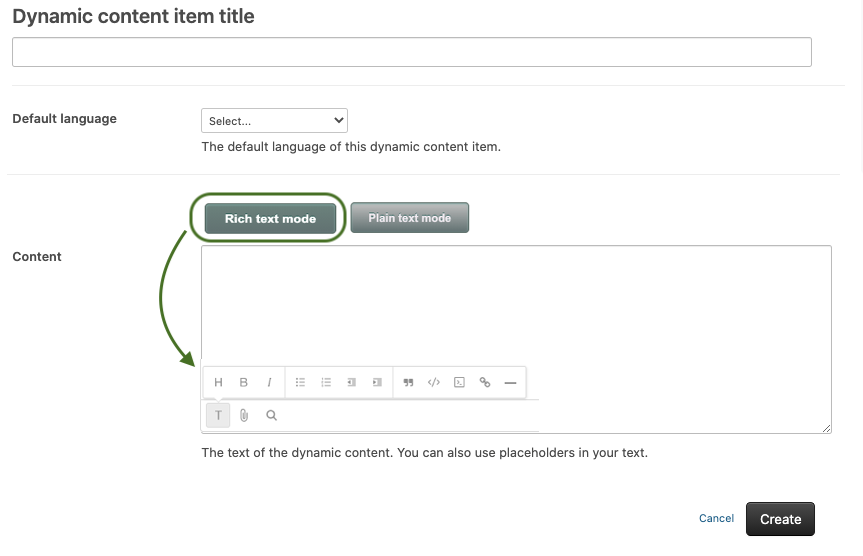Switch to Rich text mode
The image size is (863, 556).
[x=270, y=218]
